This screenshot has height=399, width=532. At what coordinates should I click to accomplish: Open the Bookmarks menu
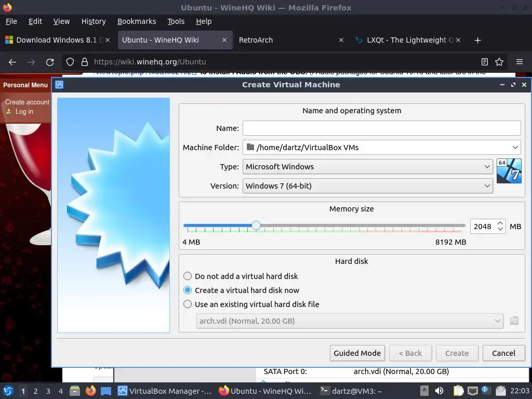(137, 21)
